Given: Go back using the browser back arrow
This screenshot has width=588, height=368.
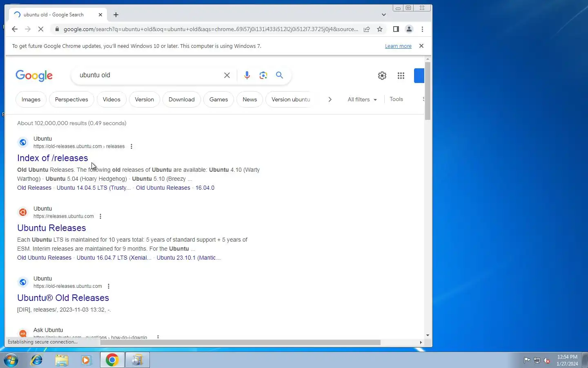Looking at the screenshot, I should 15,29.
